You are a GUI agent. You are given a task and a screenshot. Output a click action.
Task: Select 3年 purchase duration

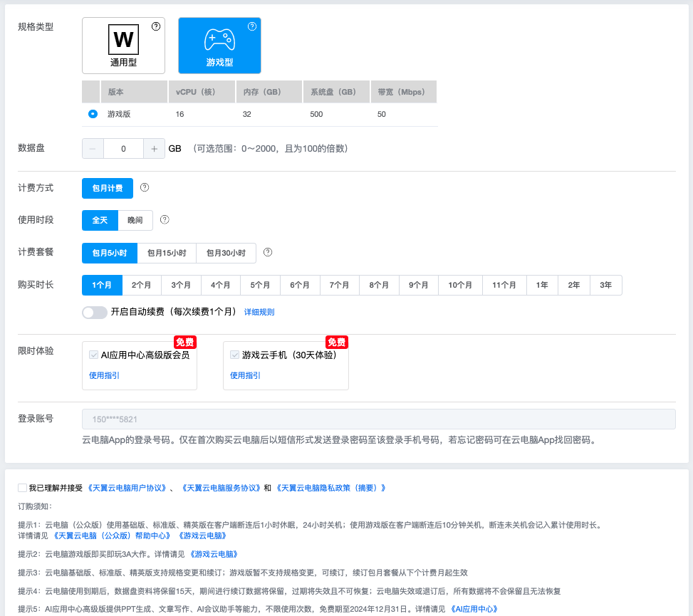(606, 285)
